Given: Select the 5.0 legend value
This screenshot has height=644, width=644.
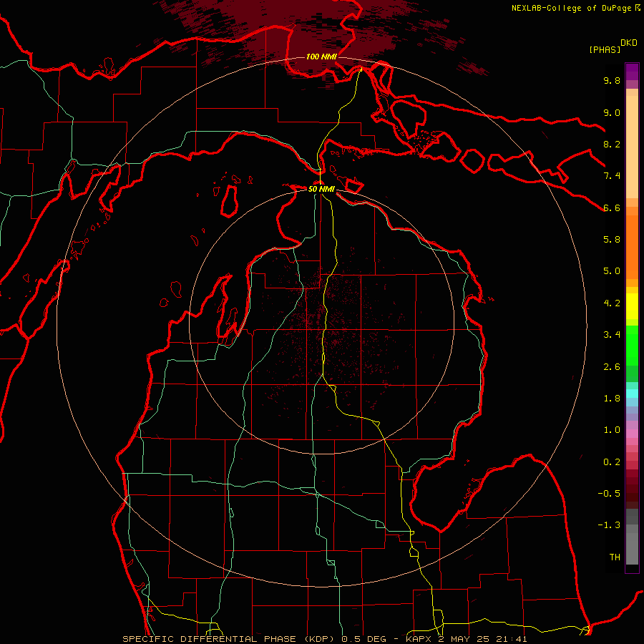Looking at the screenshot, I should click(x=612, y=271).
